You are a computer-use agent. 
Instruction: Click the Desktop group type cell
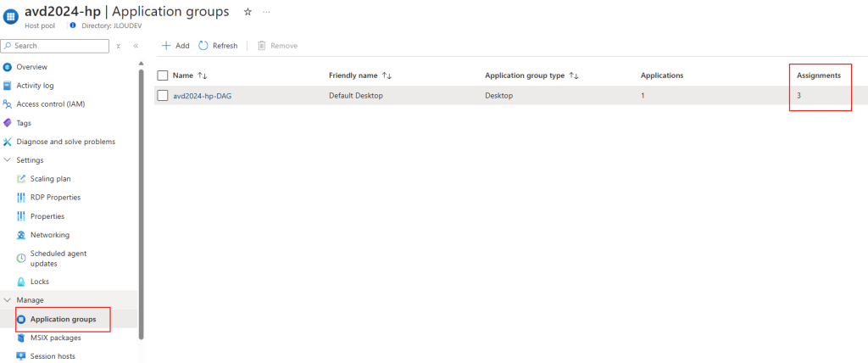(498, 95)
